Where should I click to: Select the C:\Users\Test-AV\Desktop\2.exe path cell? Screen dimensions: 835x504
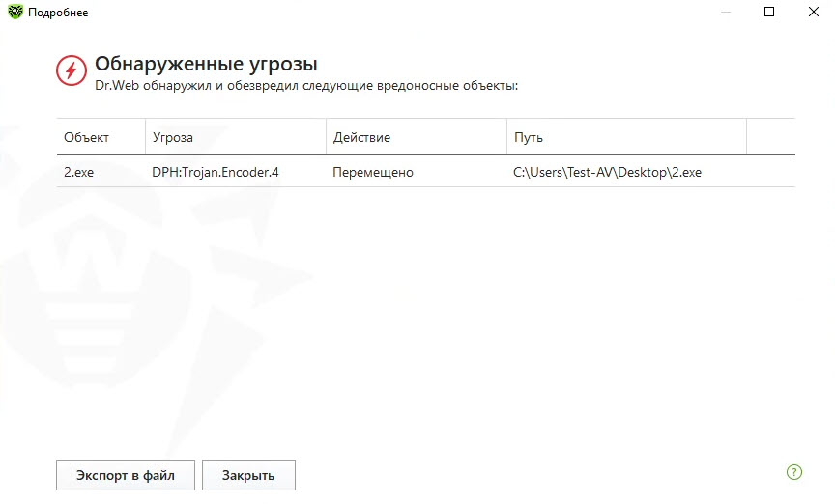(x=608, y=172)
